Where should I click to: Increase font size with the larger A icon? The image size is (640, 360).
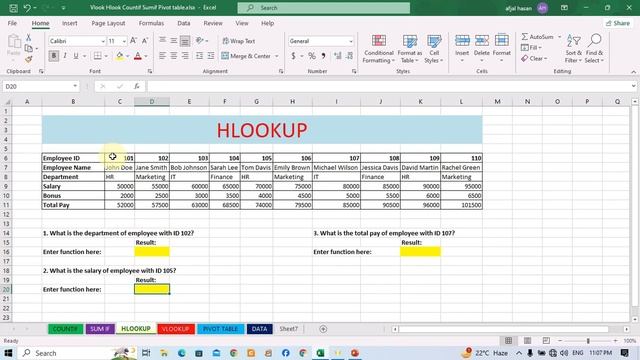tap(133, 41)
